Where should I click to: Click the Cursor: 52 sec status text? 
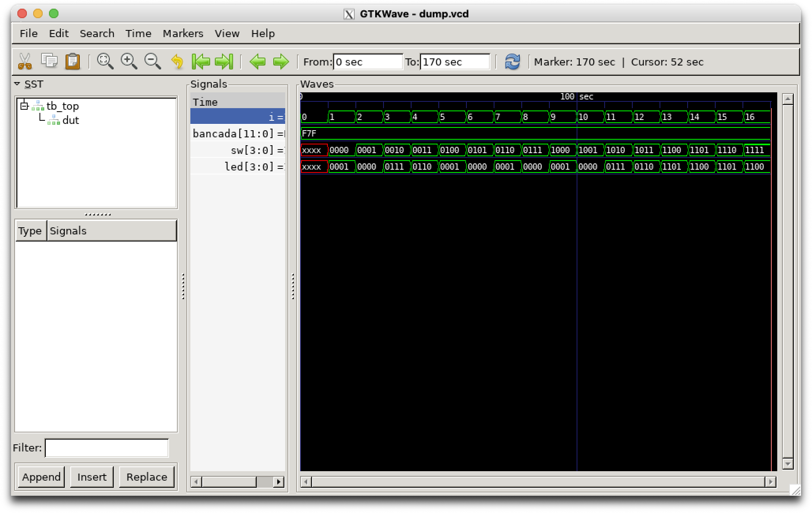pyautogui.click(x=667, y=62)
